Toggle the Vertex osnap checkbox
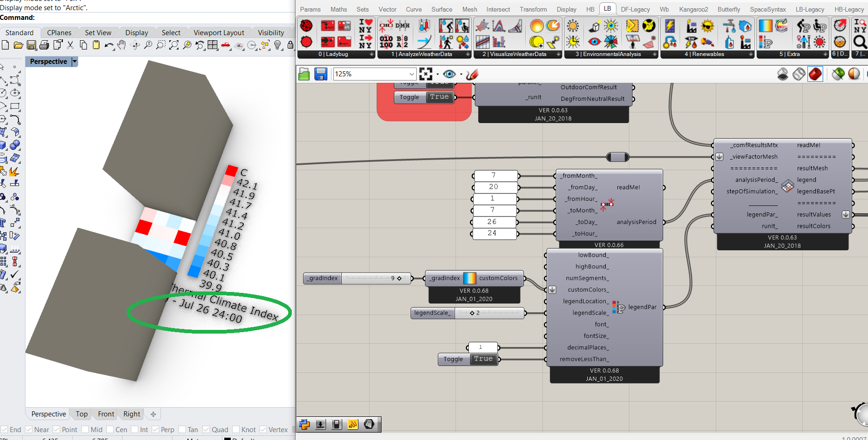 (263, 430)
